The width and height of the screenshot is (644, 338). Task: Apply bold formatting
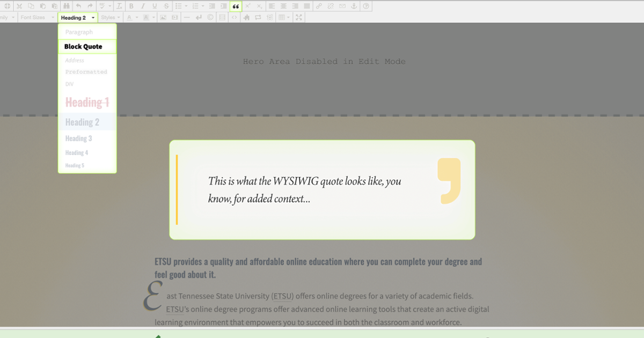click(x=131, y=6)
